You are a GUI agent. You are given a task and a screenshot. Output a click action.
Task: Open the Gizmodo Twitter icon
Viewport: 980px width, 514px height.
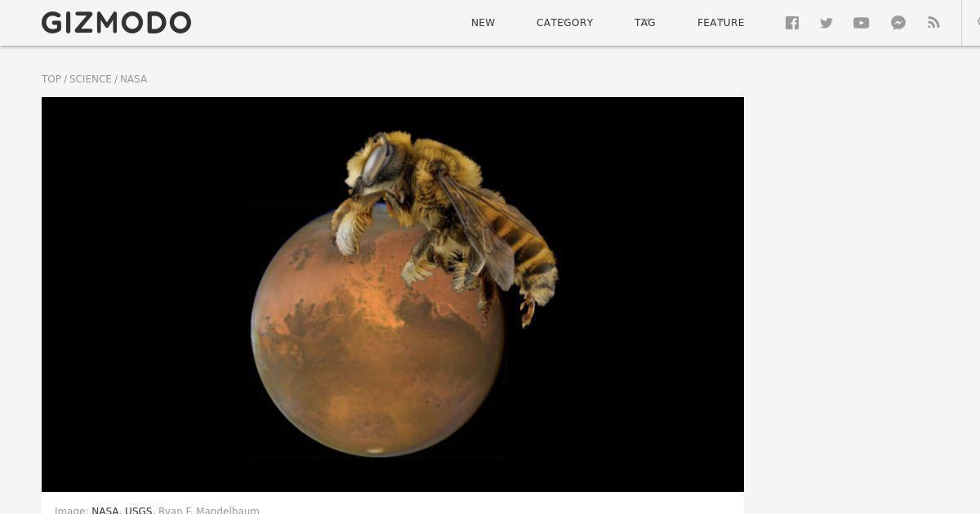coord(826,23)
